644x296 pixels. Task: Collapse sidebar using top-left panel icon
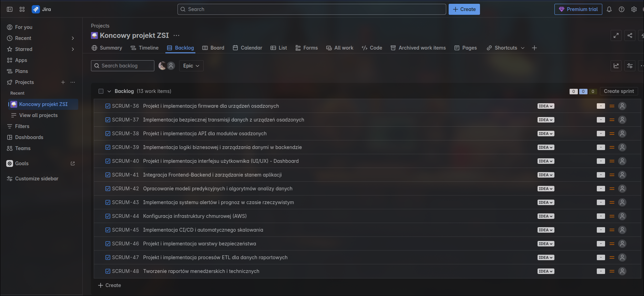click(x=10, y=9)
